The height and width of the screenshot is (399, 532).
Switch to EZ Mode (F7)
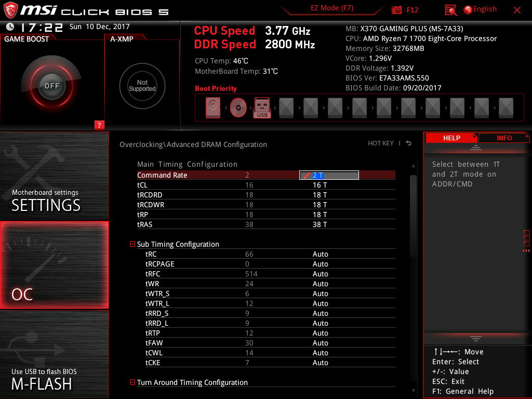coord(332,8)
